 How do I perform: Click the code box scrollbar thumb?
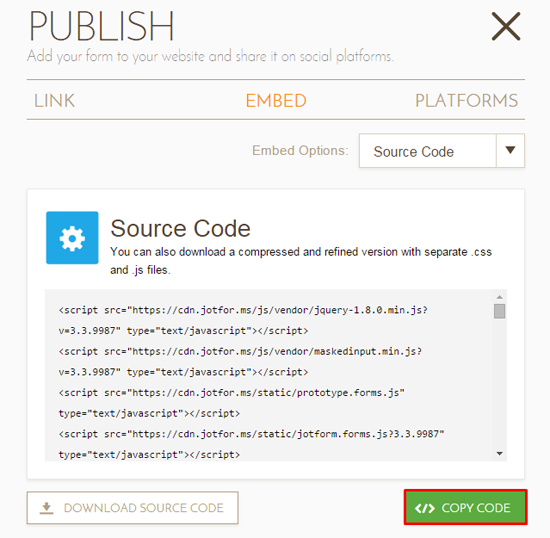(x=499, y=311)
